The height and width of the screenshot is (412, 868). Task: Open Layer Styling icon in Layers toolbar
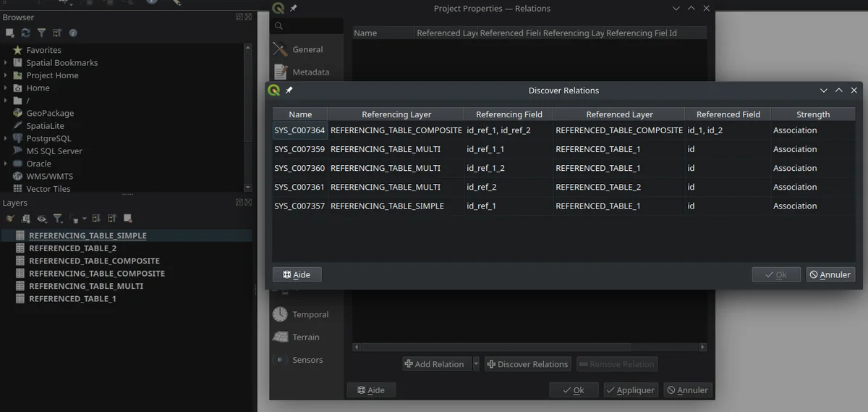point(9,219)
